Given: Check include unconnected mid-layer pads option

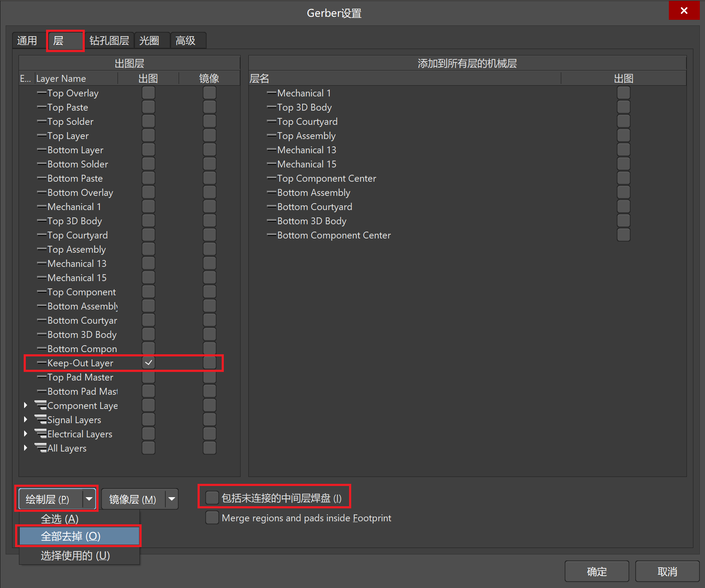Looking at the screenshot, I should 212,498.
